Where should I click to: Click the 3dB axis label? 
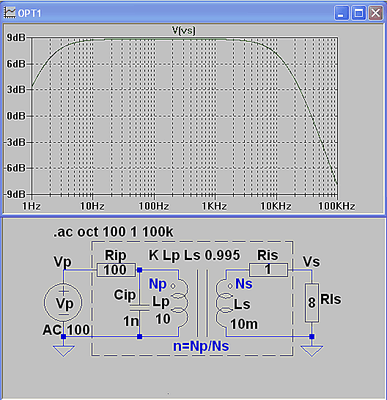click(16, 90)
